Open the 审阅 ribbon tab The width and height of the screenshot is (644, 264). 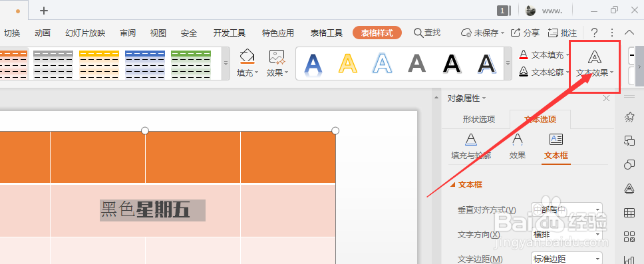(x=128, y=33)
